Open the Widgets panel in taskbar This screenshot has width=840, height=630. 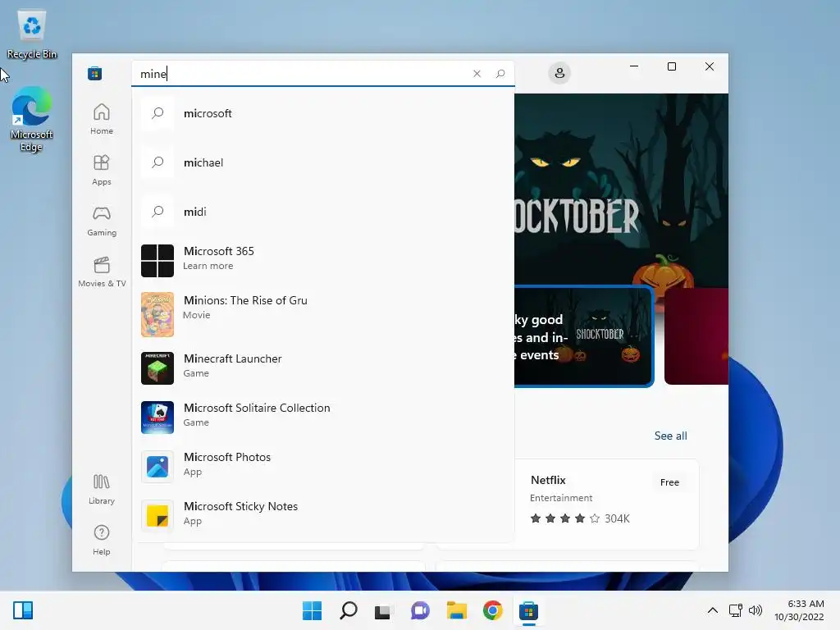(23, 610)
